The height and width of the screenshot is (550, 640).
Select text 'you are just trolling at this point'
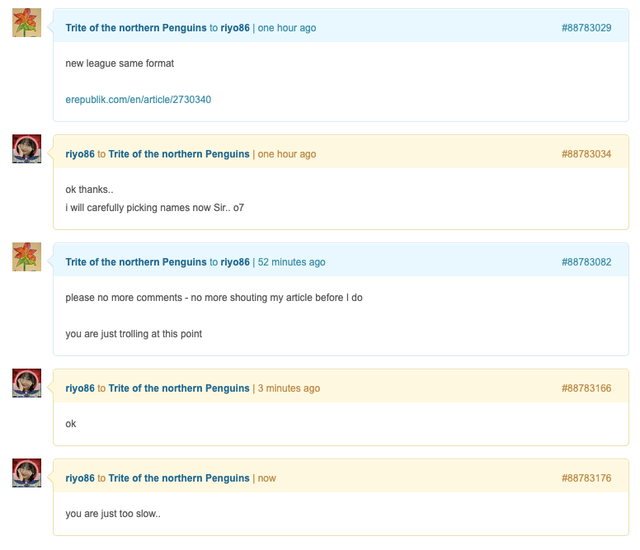point(133,334)
